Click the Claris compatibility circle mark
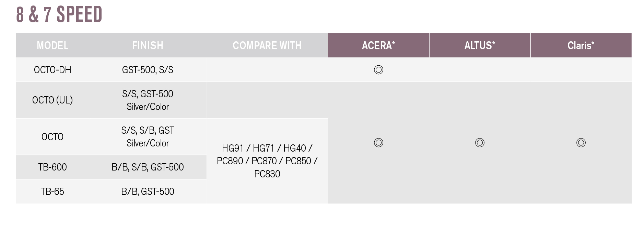 (x=581, y=143)
